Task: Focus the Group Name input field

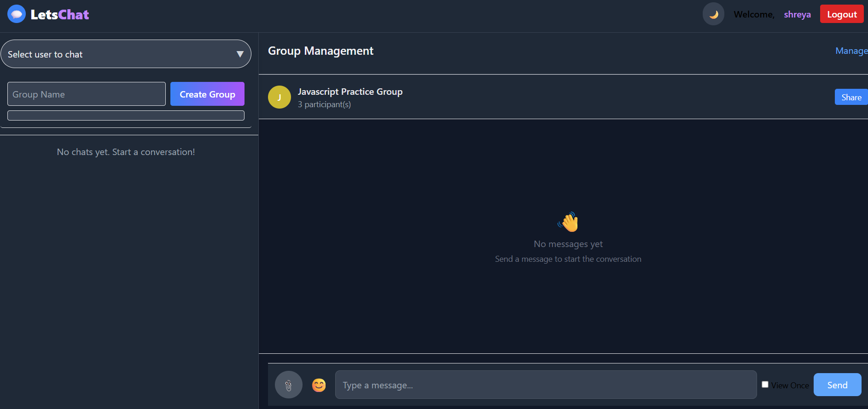Action: 87,94
